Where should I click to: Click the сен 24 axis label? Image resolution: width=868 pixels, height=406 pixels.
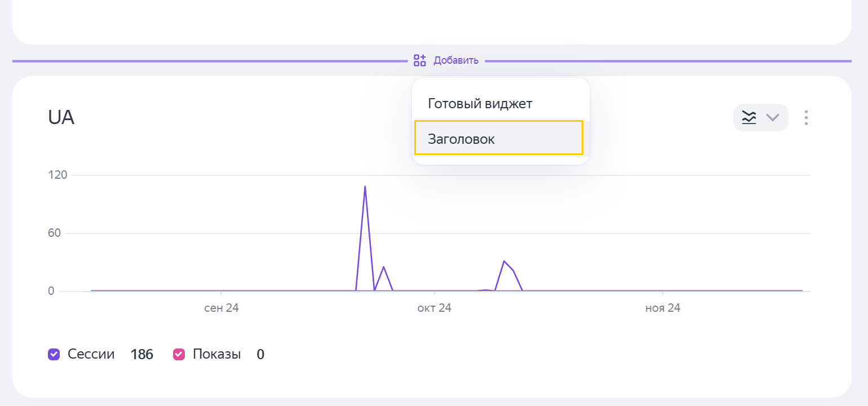(x=221, y=308)
